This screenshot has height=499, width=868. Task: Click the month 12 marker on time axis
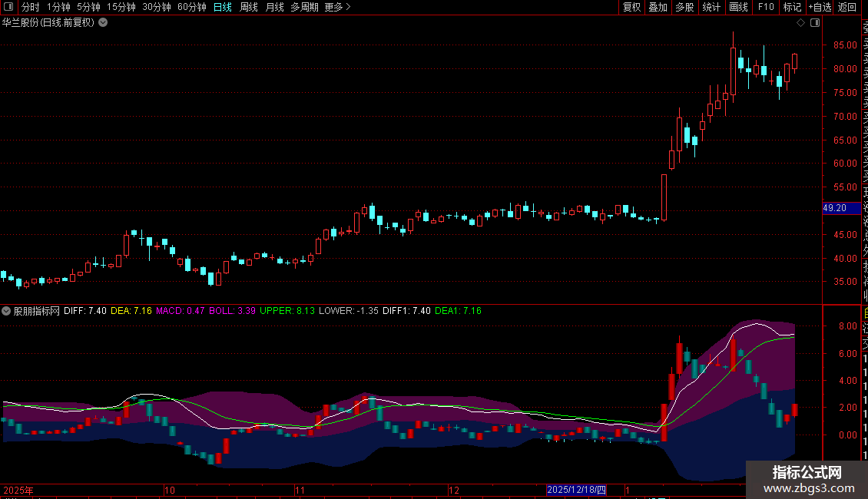click(x=454, y=490)
